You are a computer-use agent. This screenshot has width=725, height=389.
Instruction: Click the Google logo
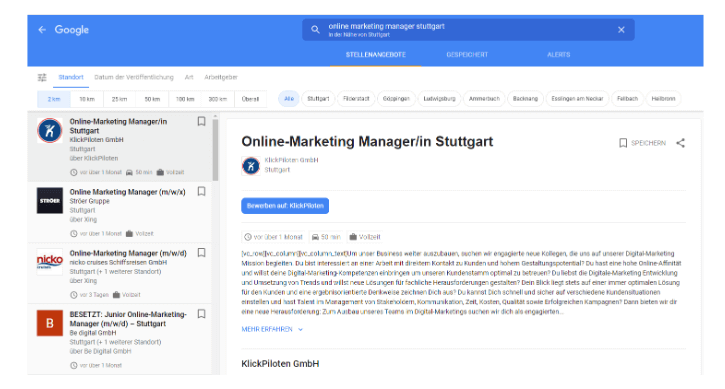click(72, 30)
